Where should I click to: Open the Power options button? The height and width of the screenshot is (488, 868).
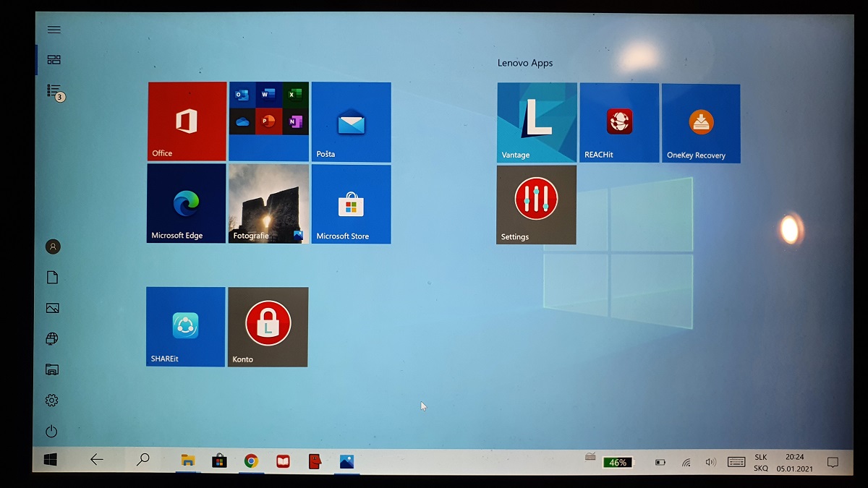(51, 432)
